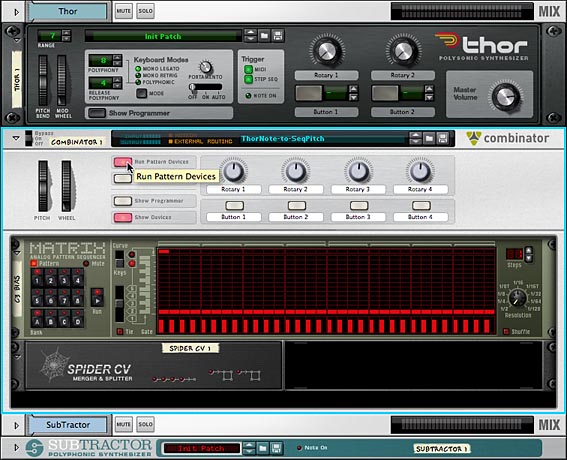This screenshot has width=567, height=460.
Task: Expand SubTractor track with triangle
Action: [16, 426]
